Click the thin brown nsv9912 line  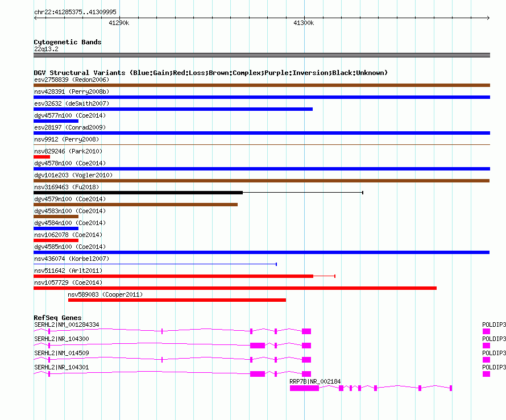[x=262, y=144]
